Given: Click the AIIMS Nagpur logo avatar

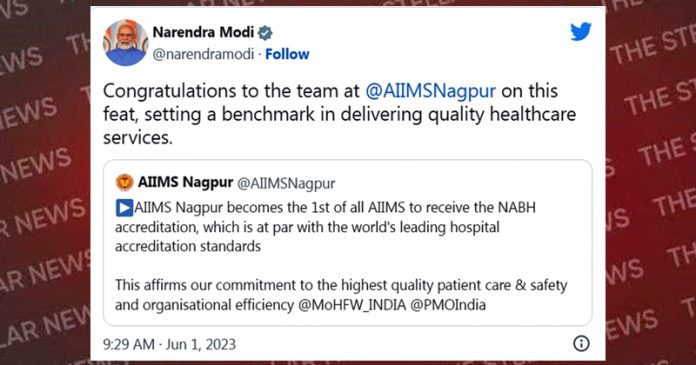Looking at the screenshot, I should (x=125, y=182).
